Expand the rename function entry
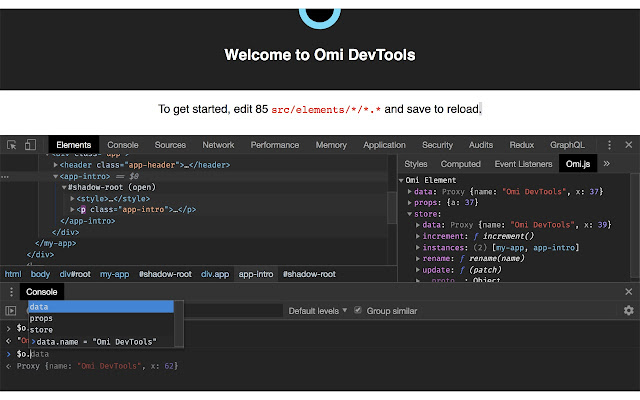640x400 pixels. [418, 258]
